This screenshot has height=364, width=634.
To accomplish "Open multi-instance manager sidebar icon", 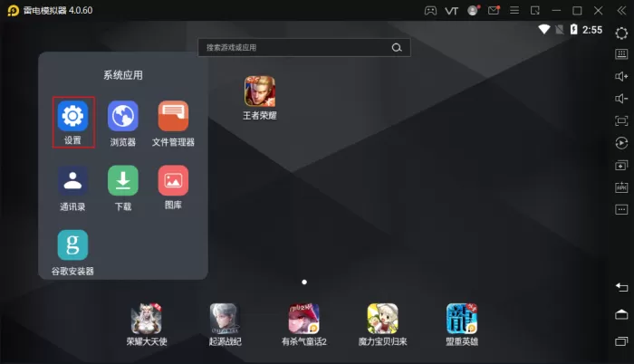I will (x=621, y=165).
